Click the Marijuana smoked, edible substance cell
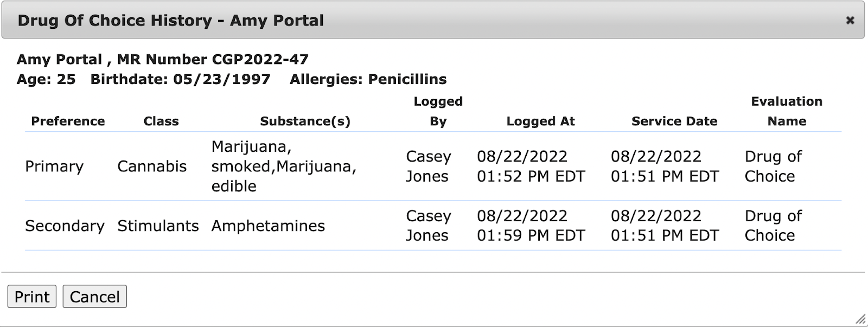The image size is (868, 327). [283, 166]
